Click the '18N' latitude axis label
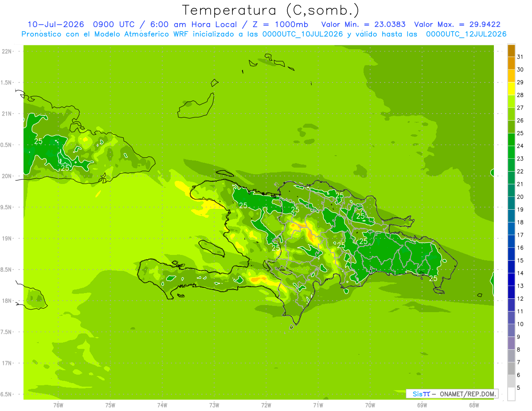Screen dimensions: 532x411 7,301
